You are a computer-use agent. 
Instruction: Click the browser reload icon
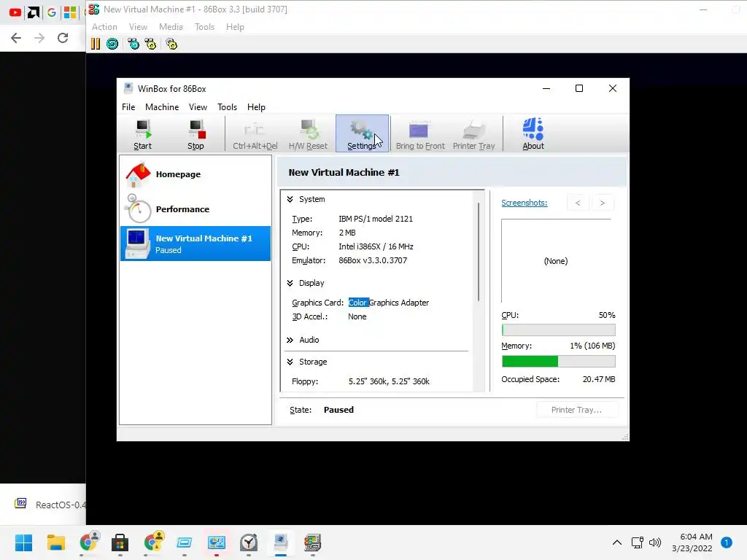63,38
